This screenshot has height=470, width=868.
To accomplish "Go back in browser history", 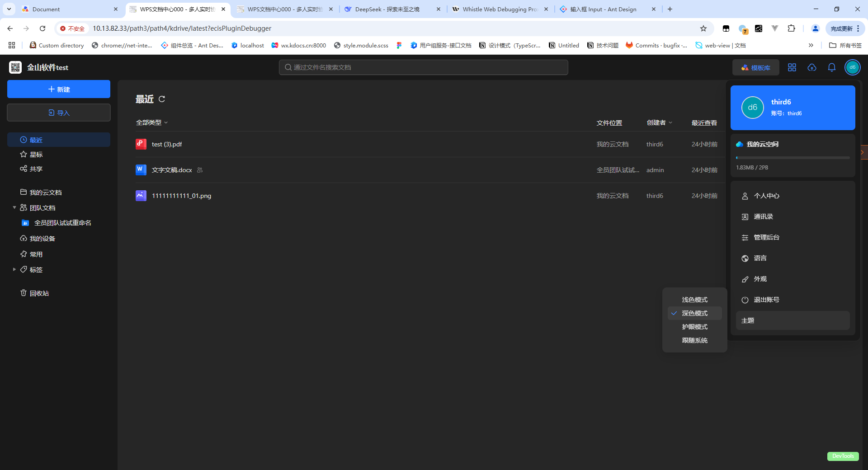I will (x=10, y=28).
